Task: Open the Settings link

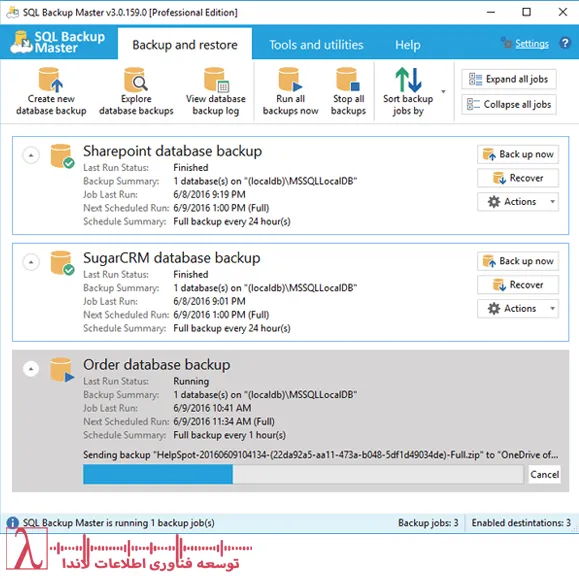Action: 532,44
